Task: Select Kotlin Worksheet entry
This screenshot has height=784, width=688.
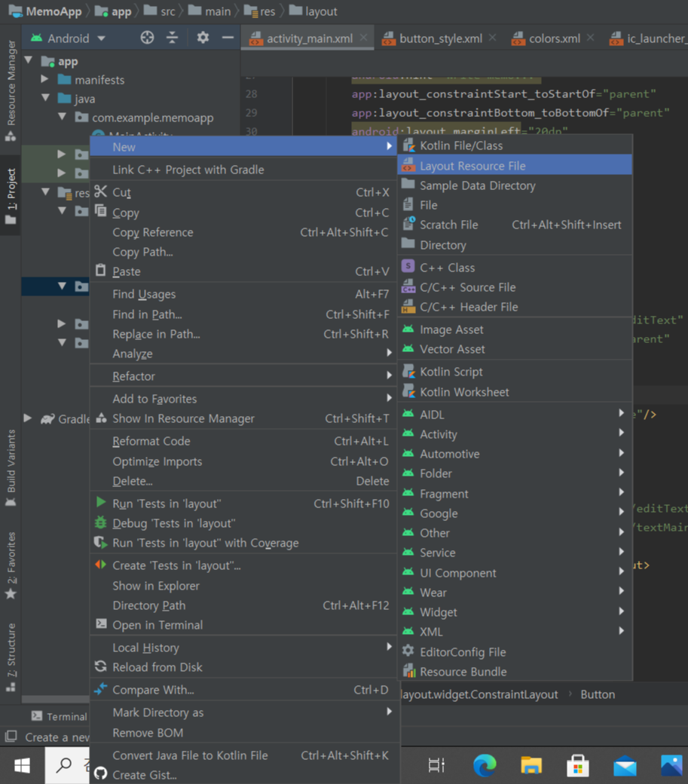Action: 515,392
